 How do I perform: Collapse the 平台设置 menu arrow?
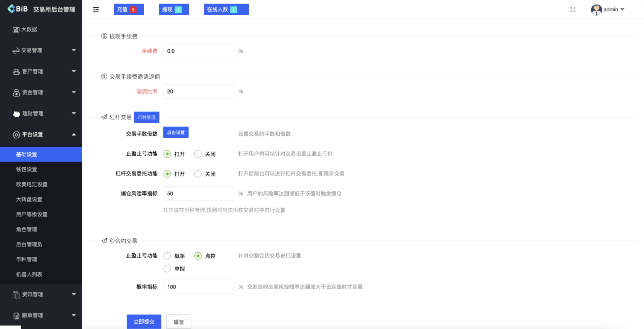coord(74,134)
